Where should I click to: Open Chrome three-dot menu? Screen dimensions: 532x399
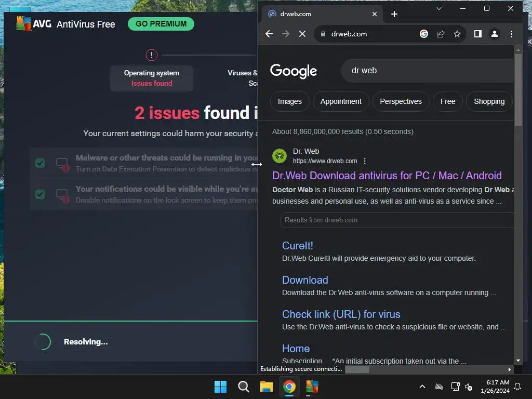pos(511,34)
